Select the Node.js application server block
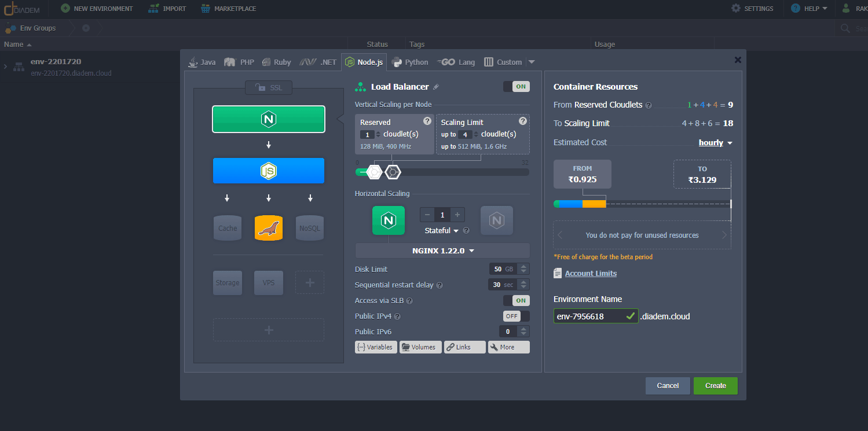 (269, 171)
